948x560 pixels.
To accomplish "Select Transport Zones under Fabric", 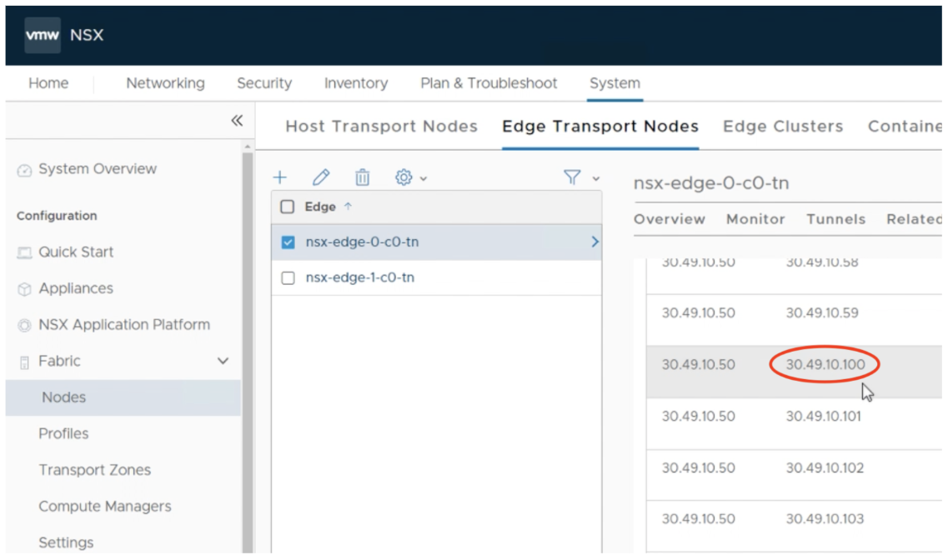I will (94, 470).
